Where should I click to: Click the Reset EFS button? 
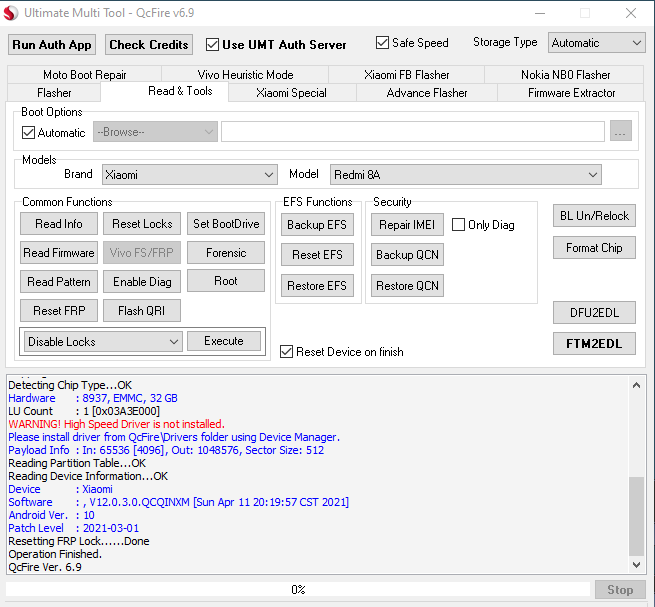(317, 255)
